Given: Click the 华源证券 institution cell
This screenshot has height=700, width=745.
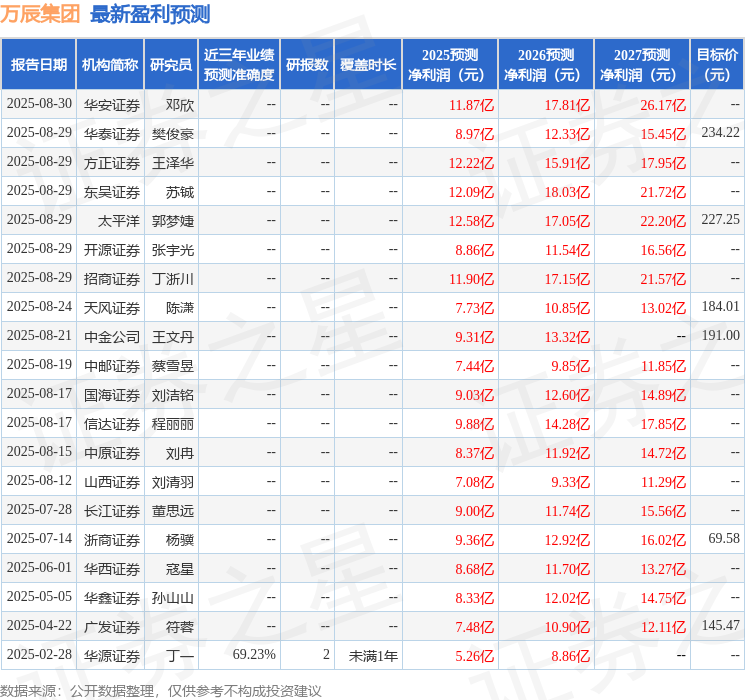Looking at the screenshot, I should (112, 656).
